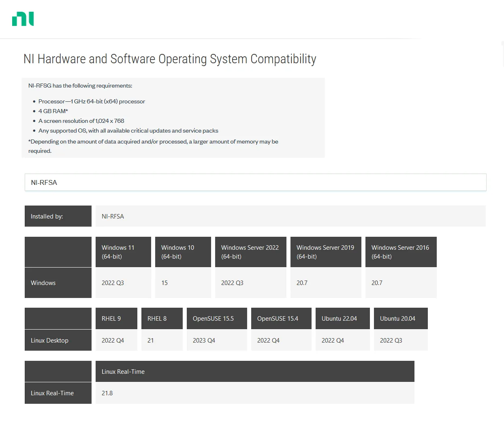This screenshot has height=435, width=504.
Task: Open the NI-RFSA product dropdown field
Action: [255, 182]
